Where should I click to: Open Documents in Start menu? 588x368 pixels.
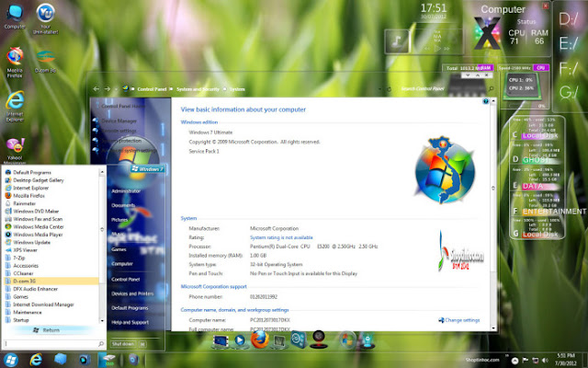(123, 205)
